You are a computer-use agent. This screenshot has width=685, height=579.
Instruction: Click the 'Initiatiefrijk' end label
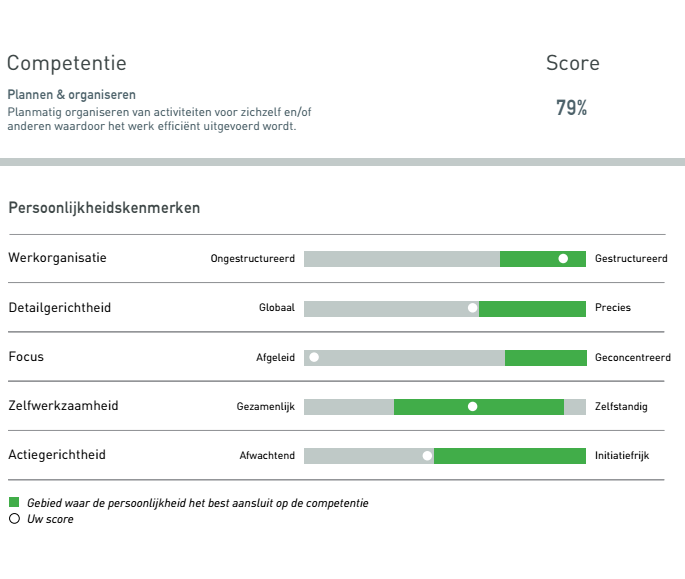pyautogui.click(x=622, y=456)
